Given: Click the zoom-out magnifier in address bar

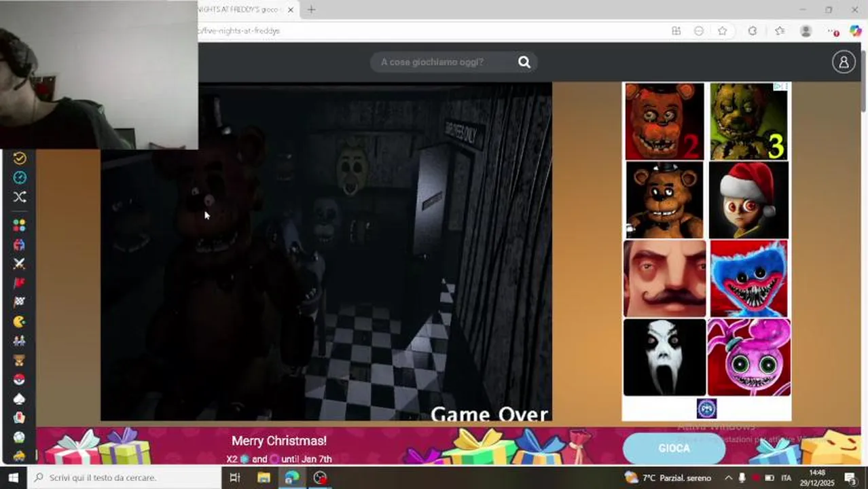Looking at the screenshot, I should [x=699, y=31].
